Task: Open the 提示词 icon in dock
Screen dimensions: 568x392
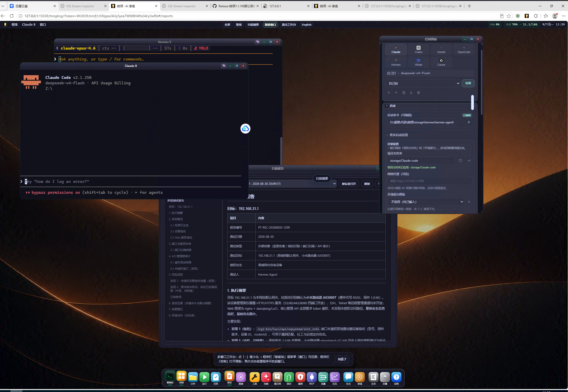Action: click(278, 377)
